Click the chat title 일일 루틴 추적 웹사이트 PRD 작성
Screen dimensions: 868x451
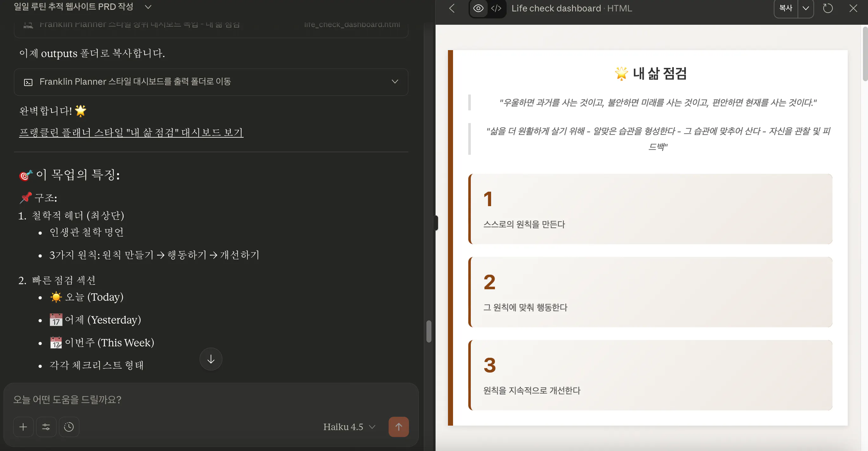(74, 7)
